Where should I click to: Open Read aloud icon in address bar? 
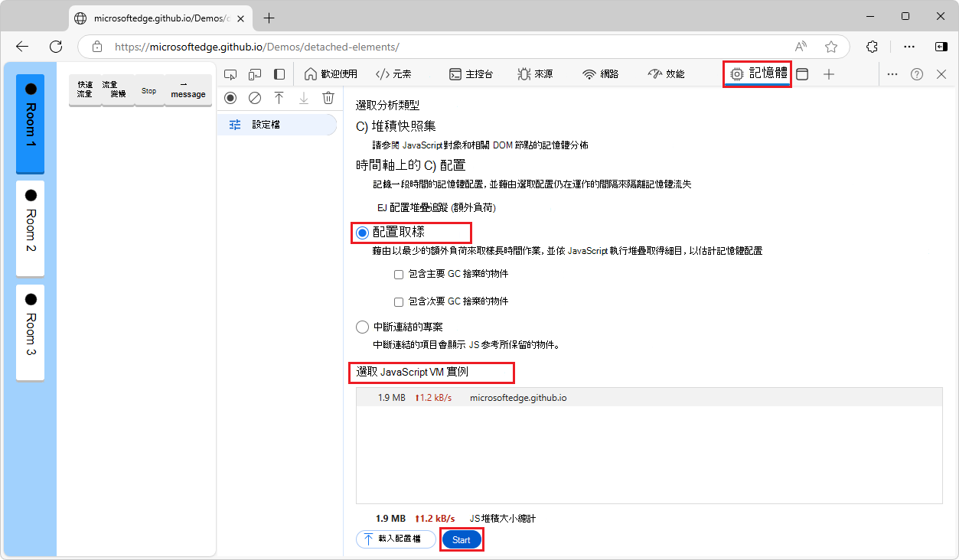pyautogui.click(x=801, y=47)
